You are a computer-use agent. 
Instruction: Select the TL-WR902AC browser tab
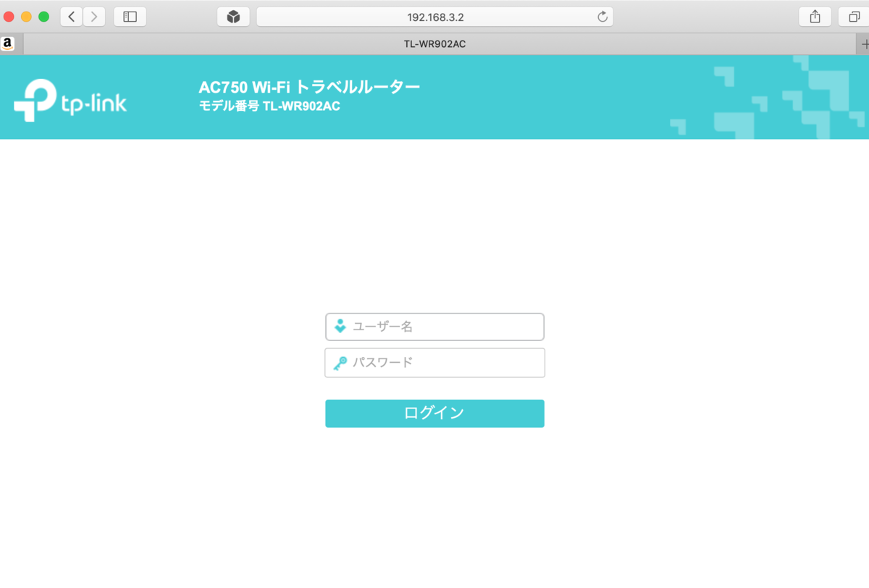(x=434, y=43)
